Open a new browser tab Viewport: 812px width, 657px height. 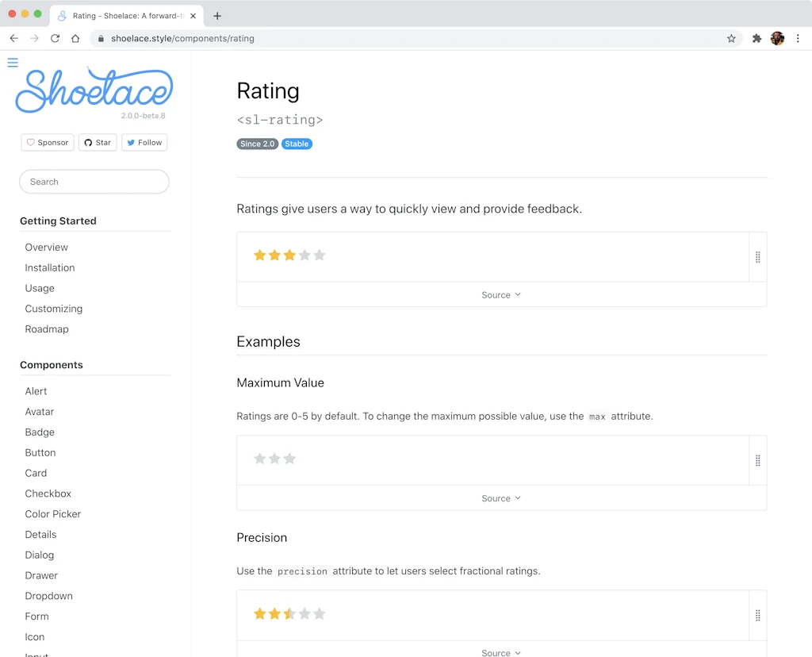point(217,16)
